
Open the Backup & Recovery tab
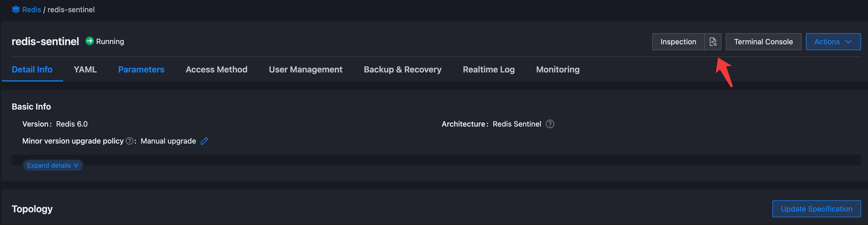[x=402, y=70]
